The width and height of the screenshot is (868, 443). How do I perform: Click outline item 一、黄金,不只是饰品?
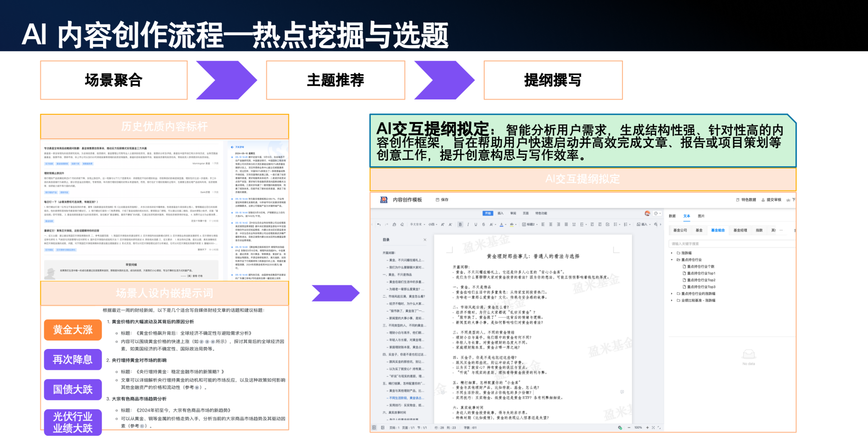[397, 274]
